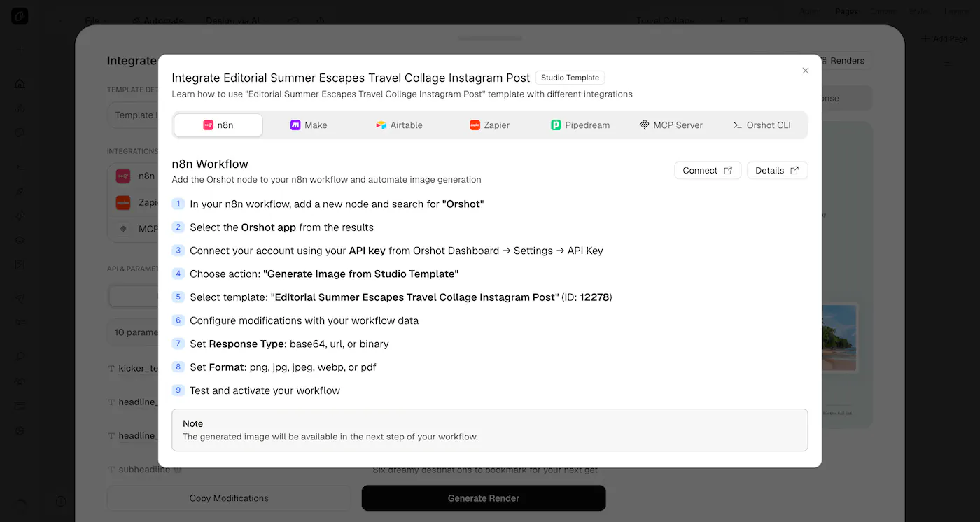Switch to the Zapier tab
The width and height of the screenshot is (980, 522).
489,125
